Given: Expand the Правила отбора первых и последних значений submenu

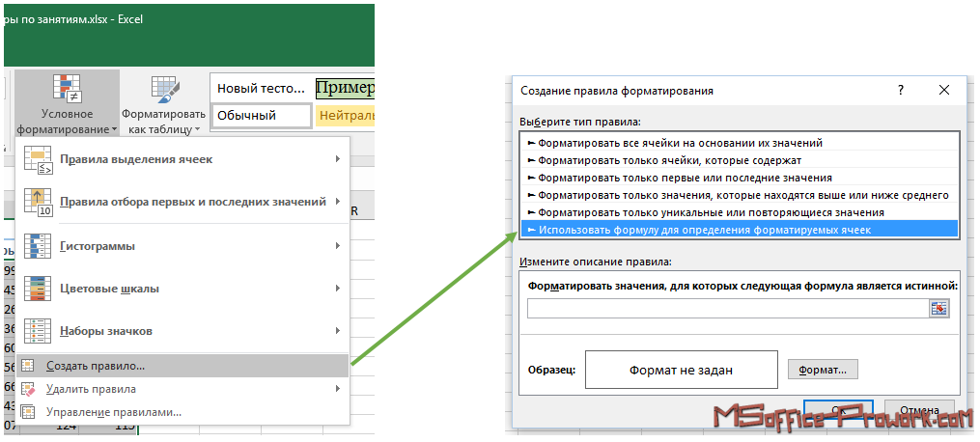Looking at the screenshot, I should click(x=337, y=202).
